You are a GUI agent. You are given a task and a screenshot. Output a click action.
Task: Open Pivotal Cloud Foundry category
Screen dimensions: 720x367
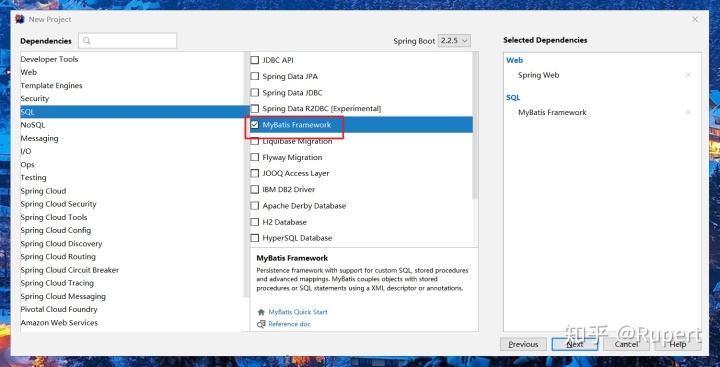[59, 310]
